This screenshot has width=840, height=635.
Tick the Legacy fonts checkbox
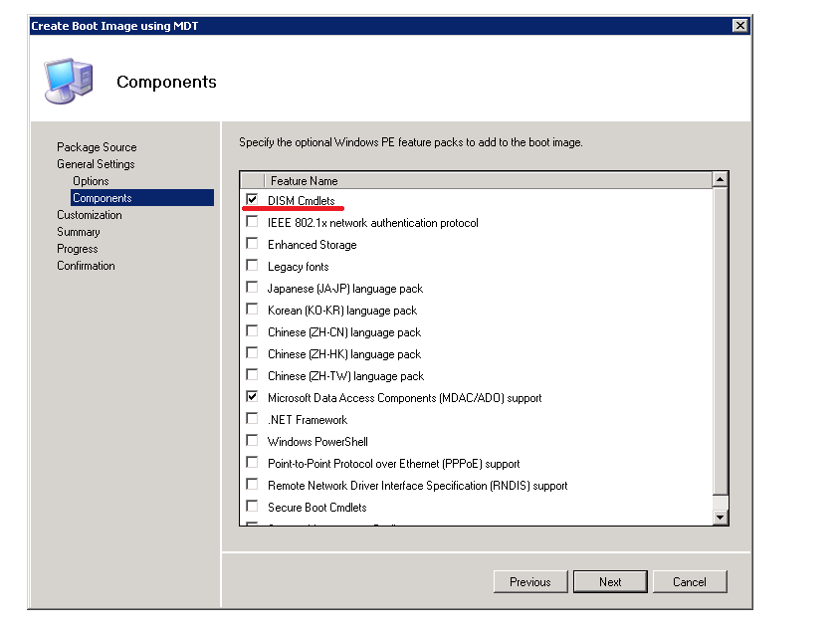[x=252, y=266]
